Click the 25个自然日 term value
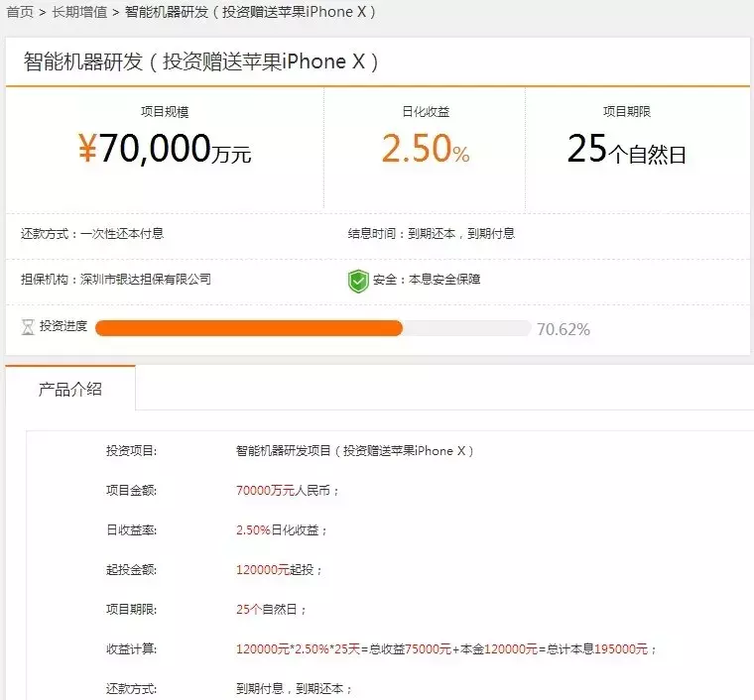The height and width of the screenshot is (700, 754). tap(627, 149)
